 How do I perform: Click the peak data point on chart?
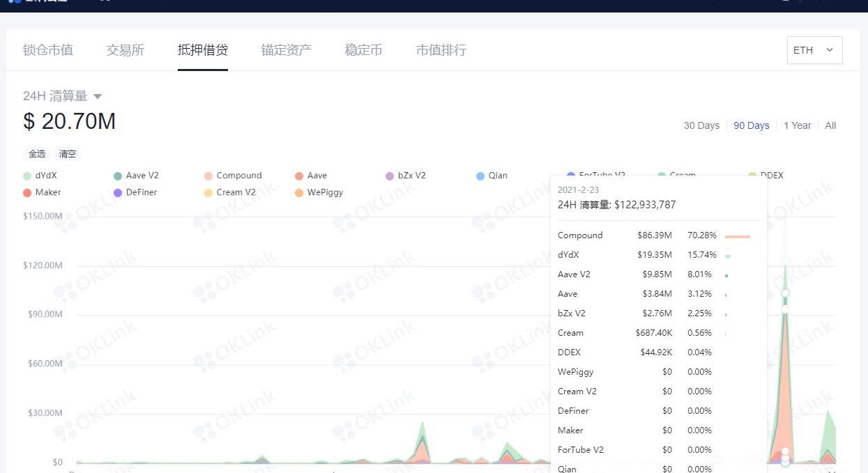[x=786, y=261]
